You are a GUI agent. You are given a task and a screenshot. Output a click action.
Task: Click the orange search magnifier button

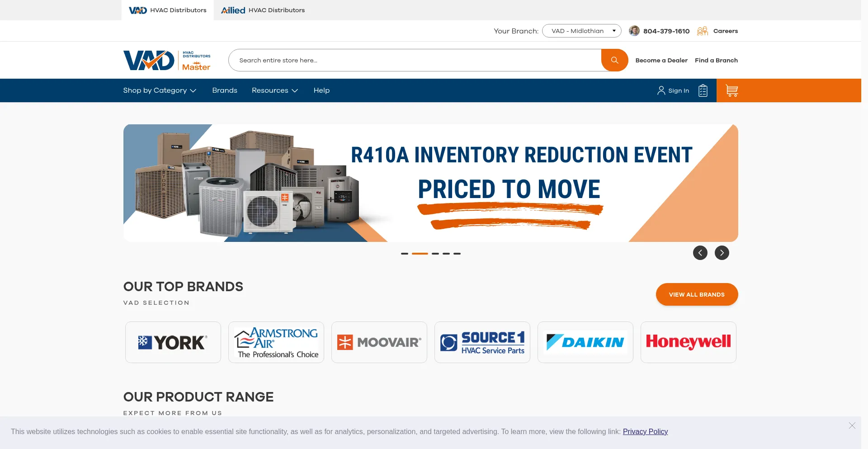coord(614,60)
